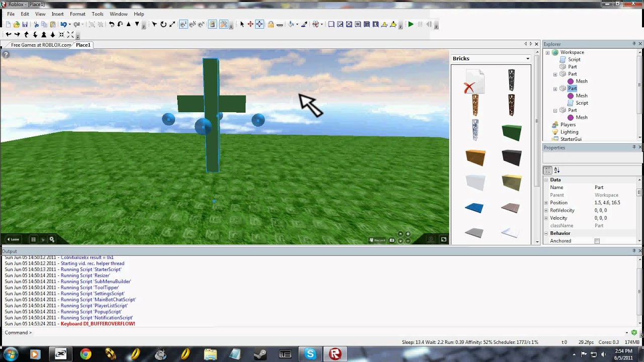
Task: Click the Name property value Part
Action: (599, 187)
